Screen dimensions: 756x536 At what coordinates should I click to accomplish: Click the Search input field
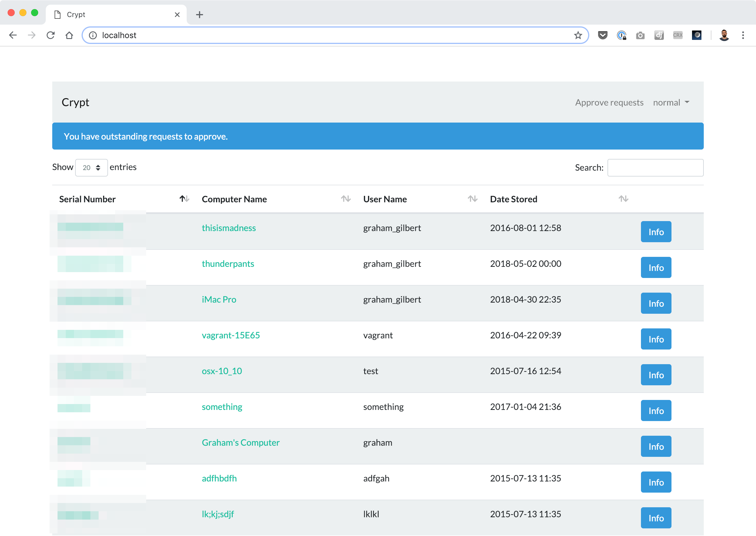(655, 168)
